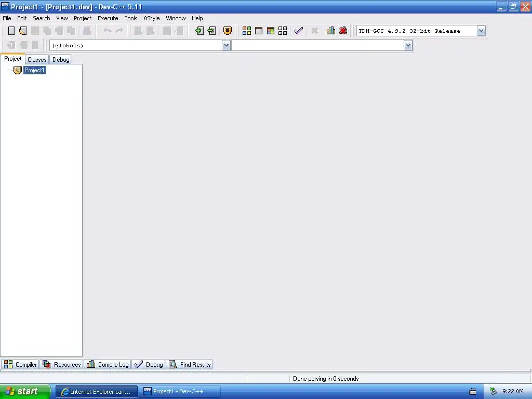Click the Compile toolbar icon
The image size is (532, 399).
(247, 31)
